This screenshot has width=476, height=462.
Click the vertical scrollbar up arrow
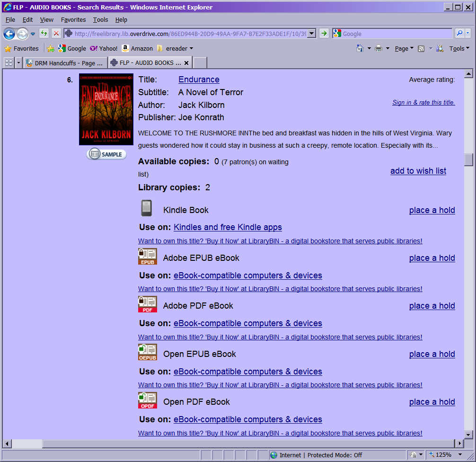pyautogui.click(x=468, y=73)
